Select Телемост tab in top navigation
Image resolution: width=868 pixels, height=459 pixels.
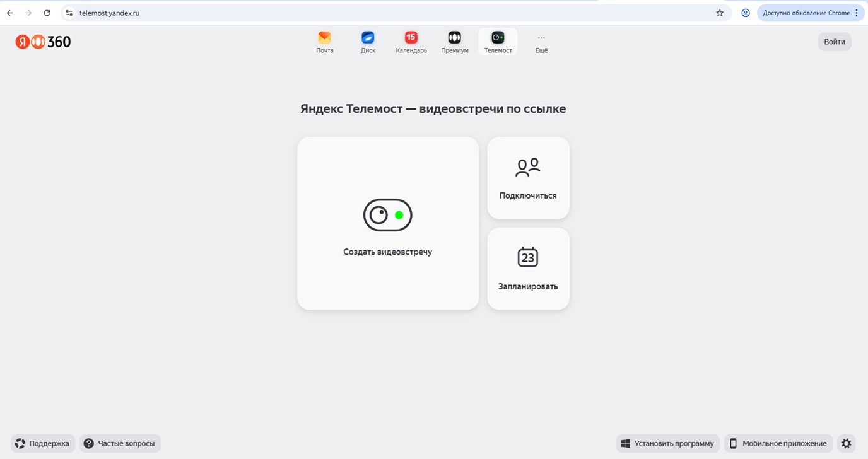pos(498,42)
